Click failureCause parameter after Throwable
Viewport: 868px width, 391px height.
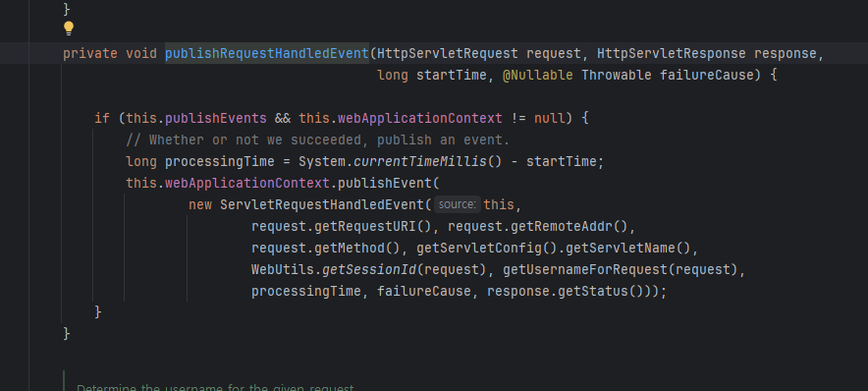pyautogui.click(x=706, y=76)
